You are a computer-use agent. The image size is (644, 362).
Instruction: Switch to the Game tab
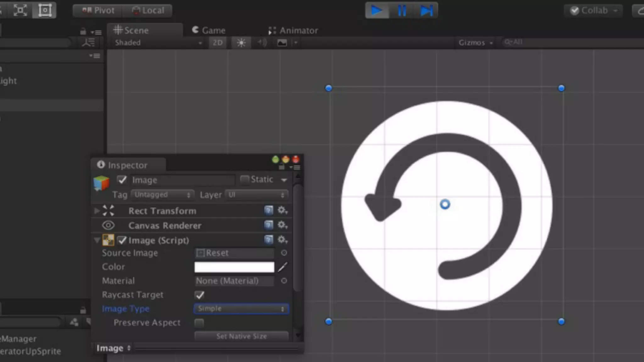point(209,30)
